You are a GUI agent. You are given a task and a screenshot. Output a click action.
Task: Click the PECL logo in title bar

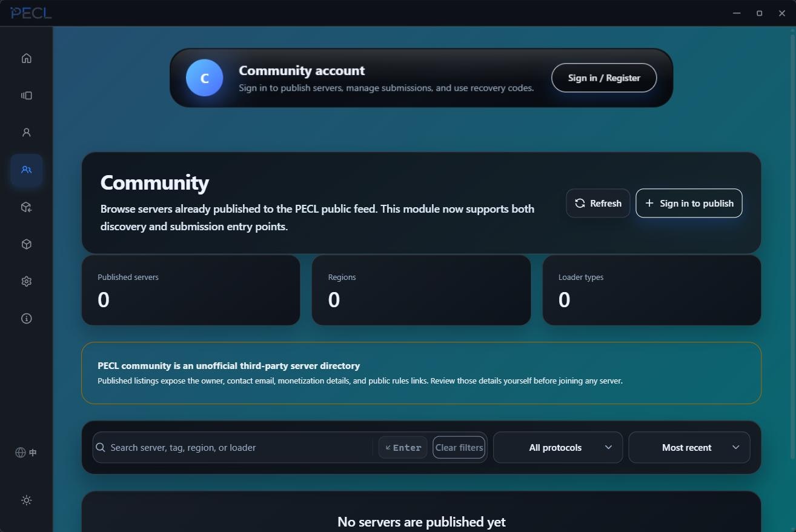point(31,13)
